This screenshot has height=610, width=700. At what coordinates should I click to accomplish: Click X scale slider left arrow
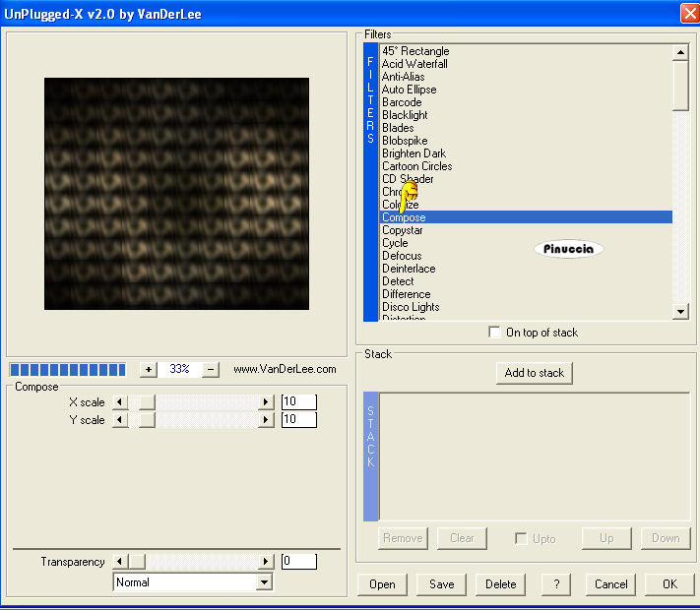coord(121,402)
